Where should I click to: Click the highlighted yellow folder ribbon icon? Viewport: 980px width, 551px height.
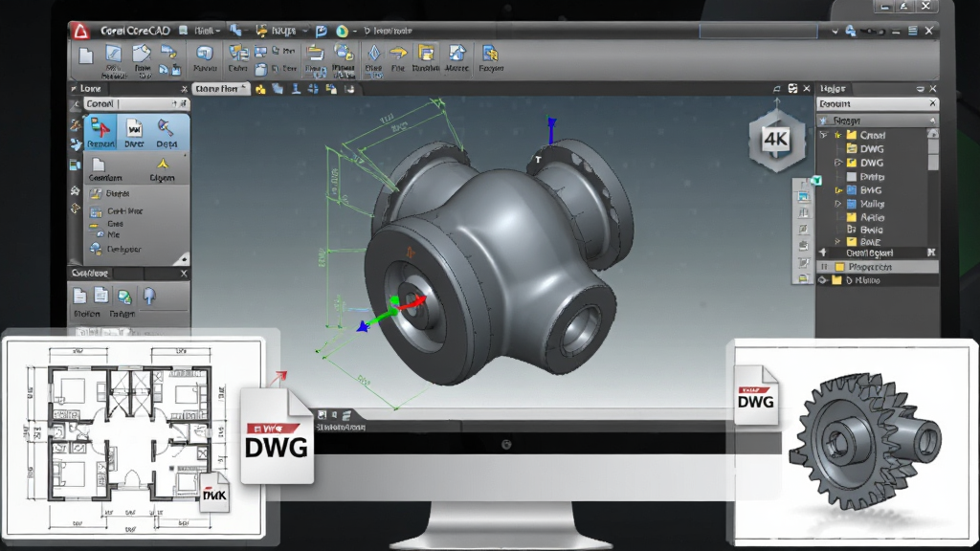(426, 54)
